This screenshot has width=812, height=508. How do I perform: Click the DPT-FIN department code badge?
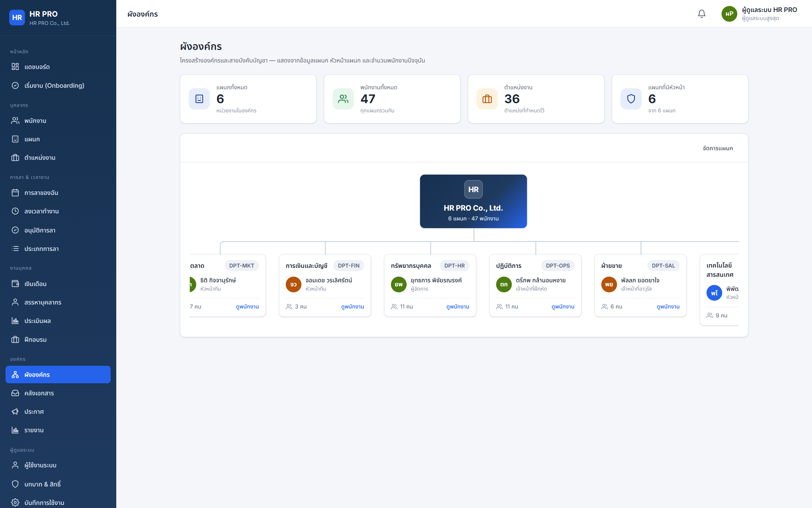(x=348, y=265)
